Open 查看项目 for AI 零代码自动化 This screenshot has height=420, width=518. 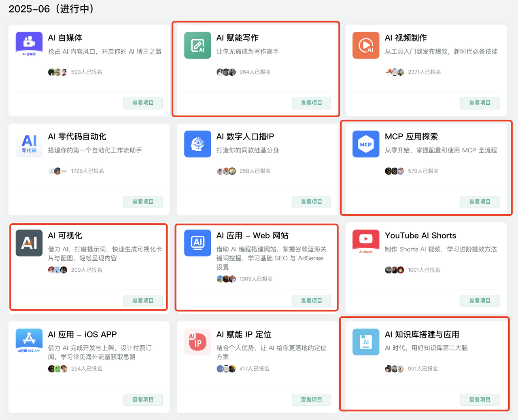pos(143,202)
